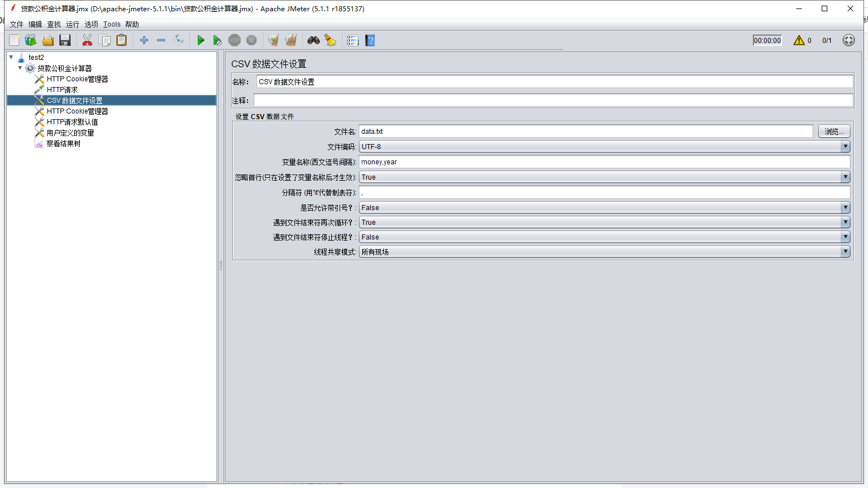Open the 文件 menu
This screenshot has width=868, height=488.
(x=17, y=24)
